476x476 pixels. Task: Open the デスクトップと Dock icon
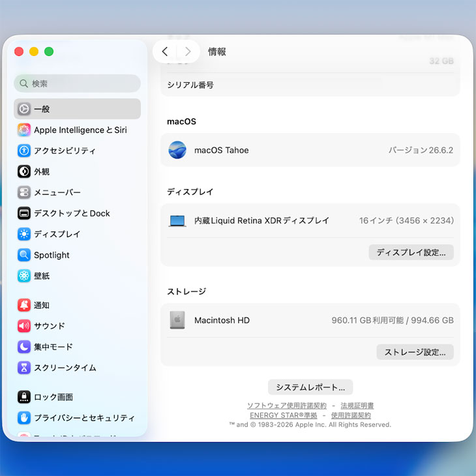(24, 213)
